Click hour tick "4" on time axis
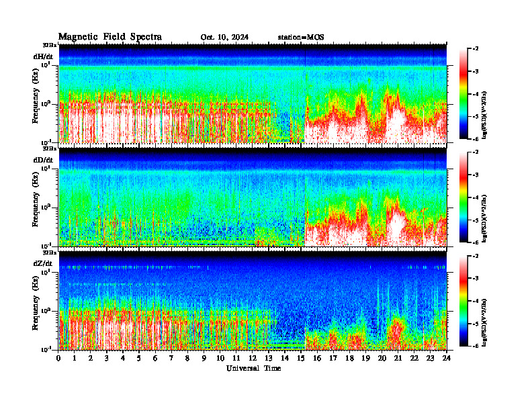Screen dimensions: 532x411 [123, 359]
